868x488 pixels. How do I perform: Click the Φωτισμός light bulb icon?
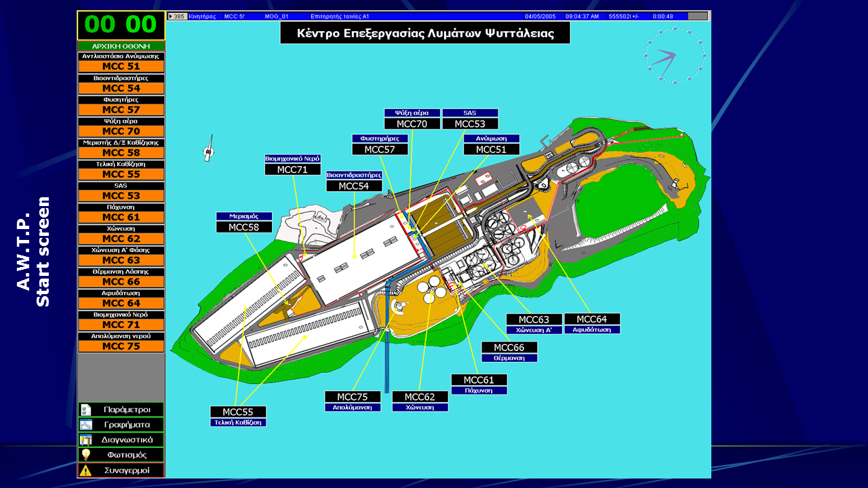(85, 455)
